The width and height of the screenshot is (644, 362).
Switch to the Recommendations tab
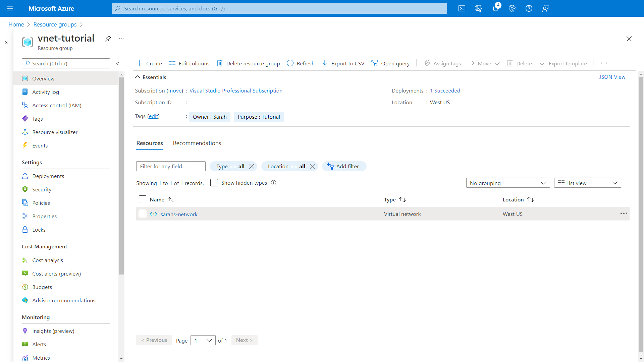[197, 143]
